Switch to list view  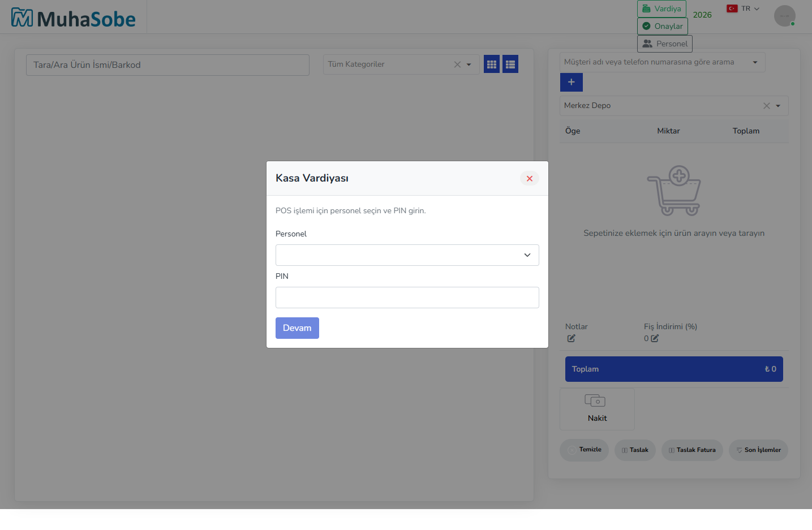click(x=510, y=64)
